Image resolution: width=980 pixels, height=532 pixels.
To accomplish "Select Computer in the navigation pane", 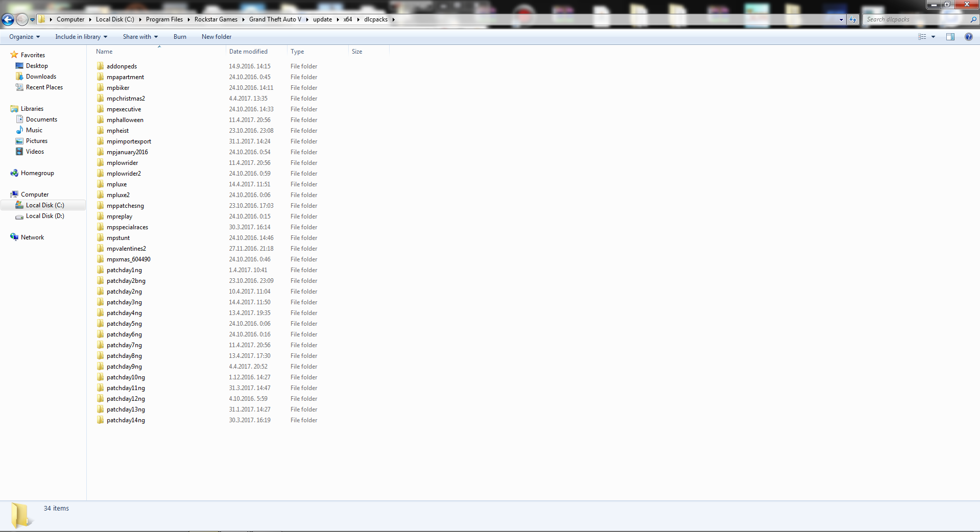I will [x=34, y=195].
